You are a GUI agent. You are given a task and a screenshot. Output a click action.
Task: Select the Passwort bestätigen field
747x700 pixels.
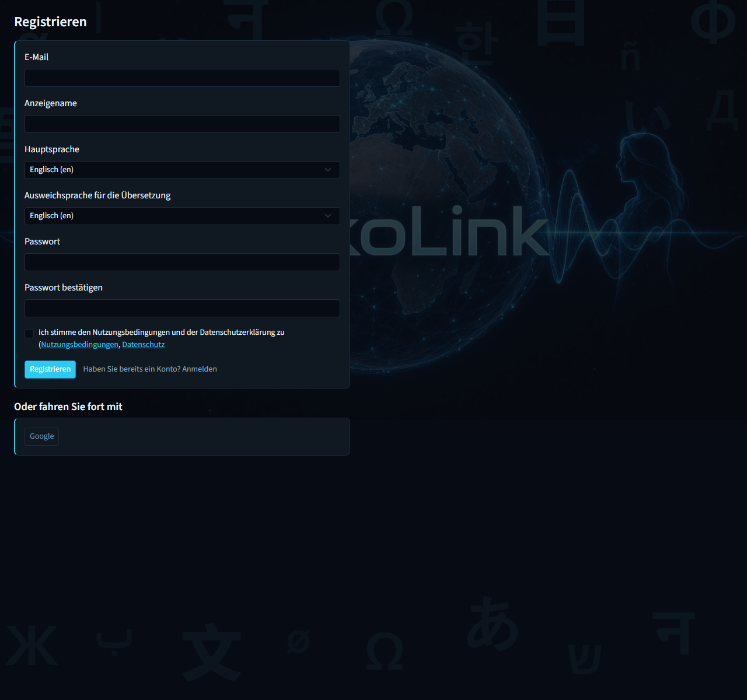click(x=182, y=308)
